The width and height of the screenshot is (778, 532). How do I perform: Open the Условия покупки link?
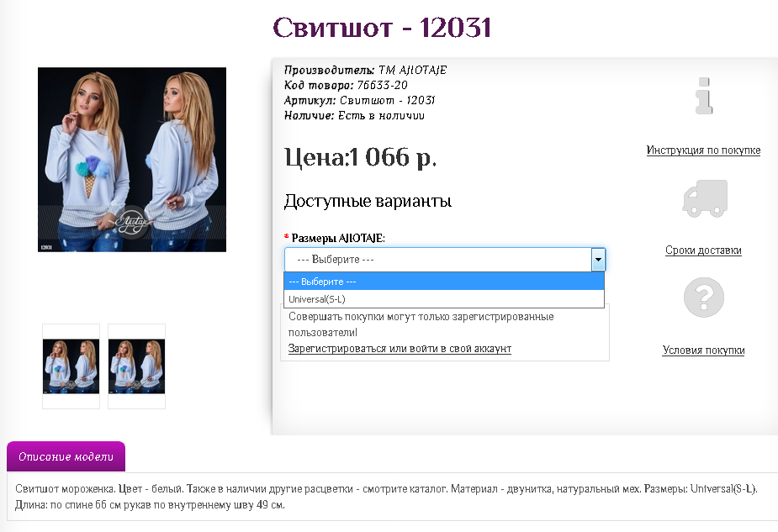703,350
